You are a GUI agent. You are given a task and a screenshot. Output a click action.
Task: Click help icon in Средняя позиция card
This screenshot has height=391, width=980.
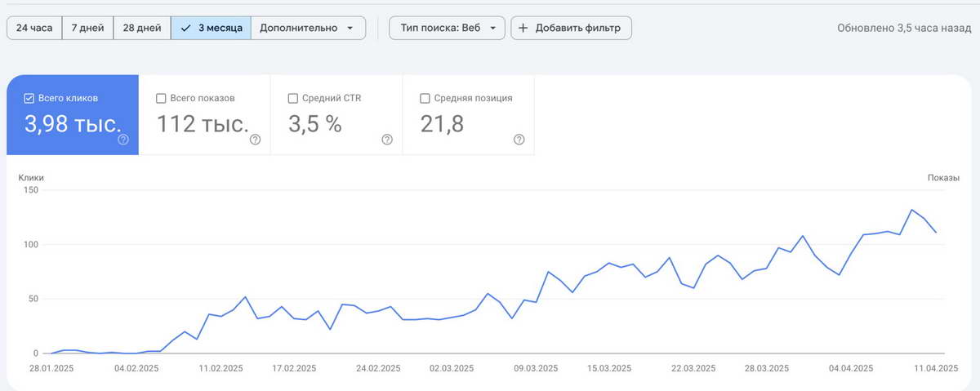pyautogui.click(x=519, y=140)
